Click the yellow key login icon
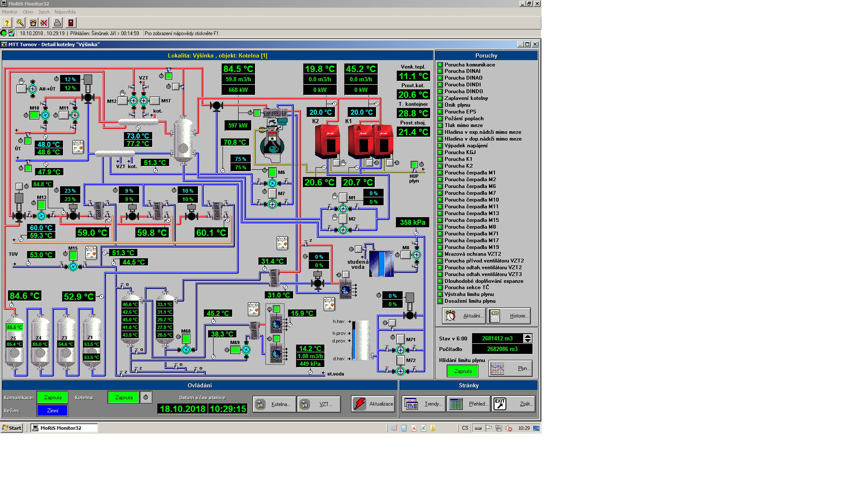The width and height of the screenshot is (868, 489). pyautogui.click(x=20, y=23)
